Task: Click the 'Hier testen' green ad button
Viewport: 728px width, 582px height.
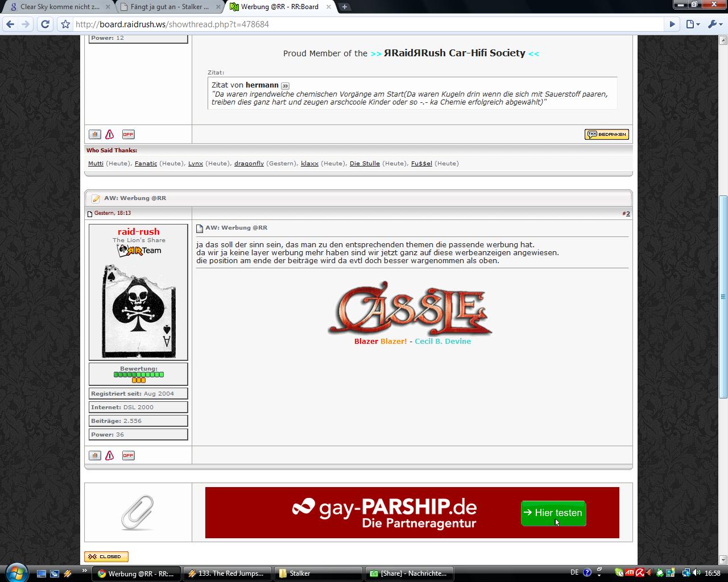Action: tap(553, 513)
